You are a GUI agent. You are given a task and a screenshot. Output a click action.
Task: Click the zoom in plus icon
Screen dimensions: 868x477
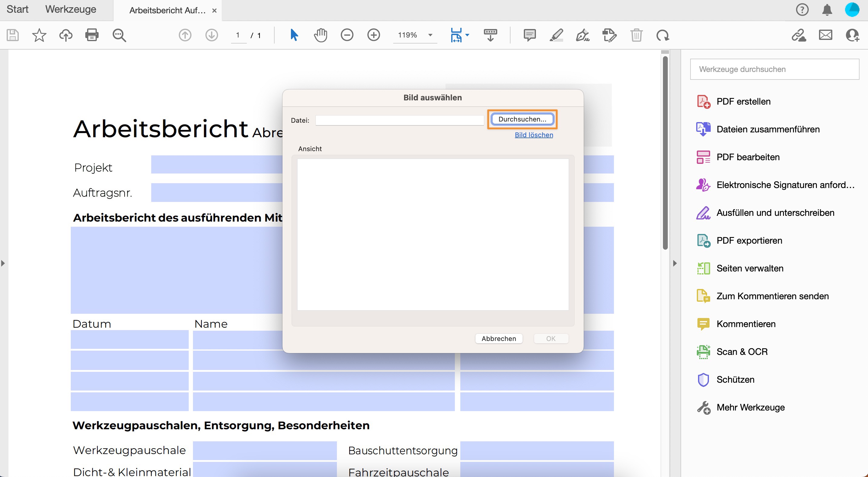(x=373, y=35)
